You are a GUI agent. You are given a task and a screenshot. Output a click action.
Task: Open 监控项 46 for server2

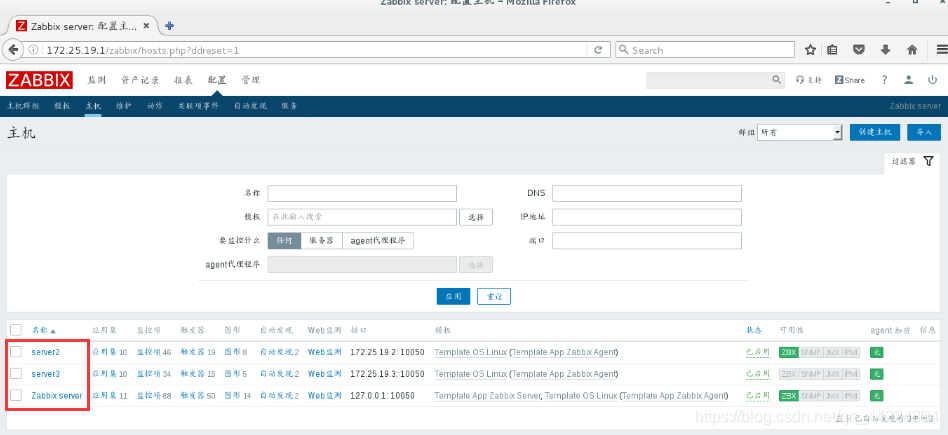pos(154,352)
